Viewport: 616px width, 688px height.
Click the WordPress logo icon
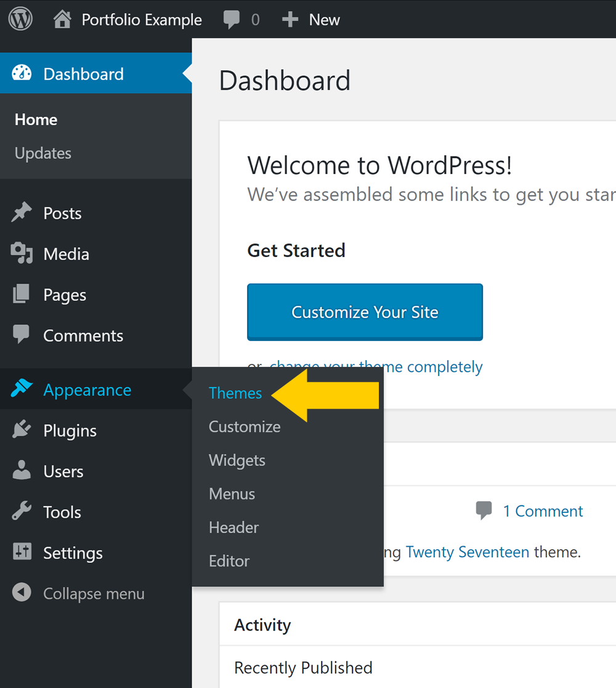click(20, 19)
